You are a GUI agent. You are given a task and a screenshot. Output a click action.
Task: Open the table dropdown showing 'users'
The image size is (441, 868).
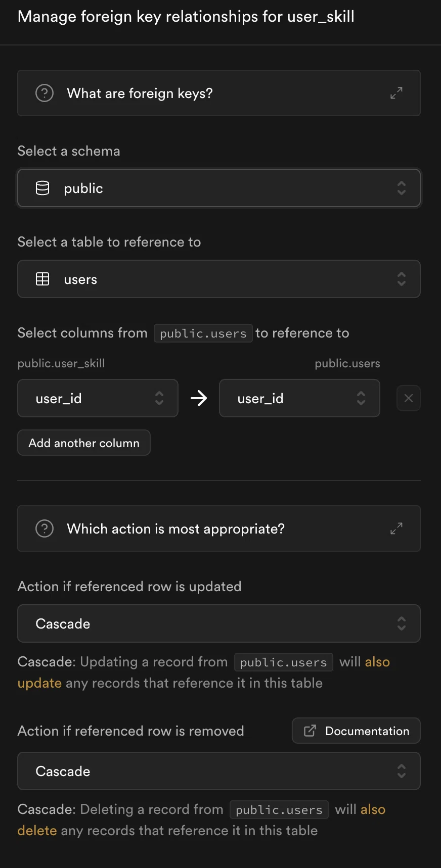(219, 279)
